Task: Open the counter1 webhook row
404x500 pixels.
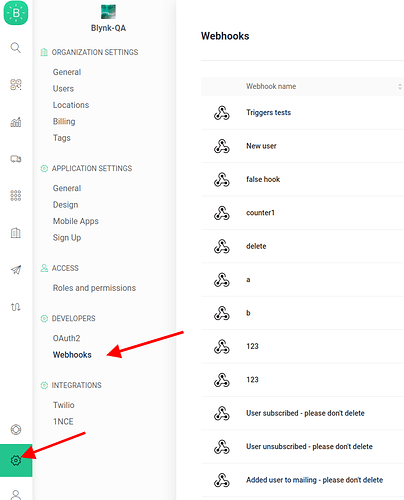Action: click(x=302, y=213)
